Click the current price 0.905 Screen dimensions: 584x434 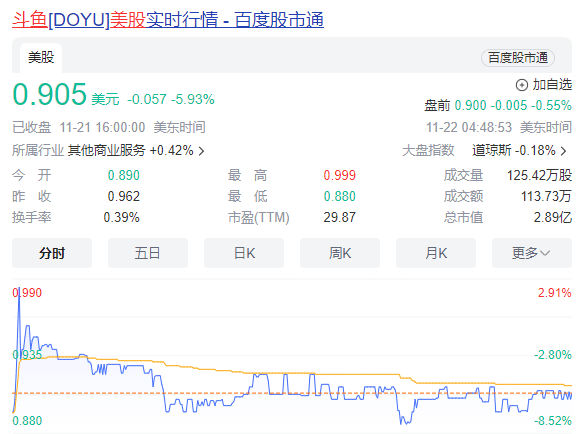[50, 94]
